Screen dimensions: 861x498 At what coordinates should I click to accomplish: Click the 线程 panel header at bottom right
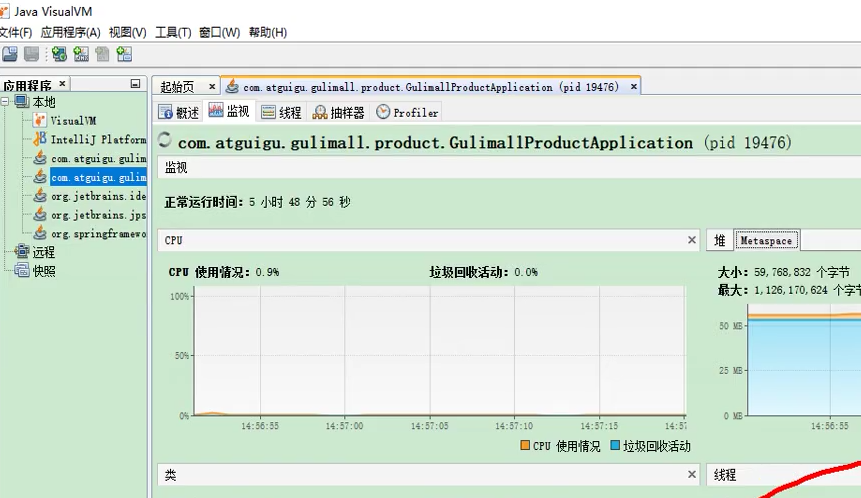tap(783, 474)
